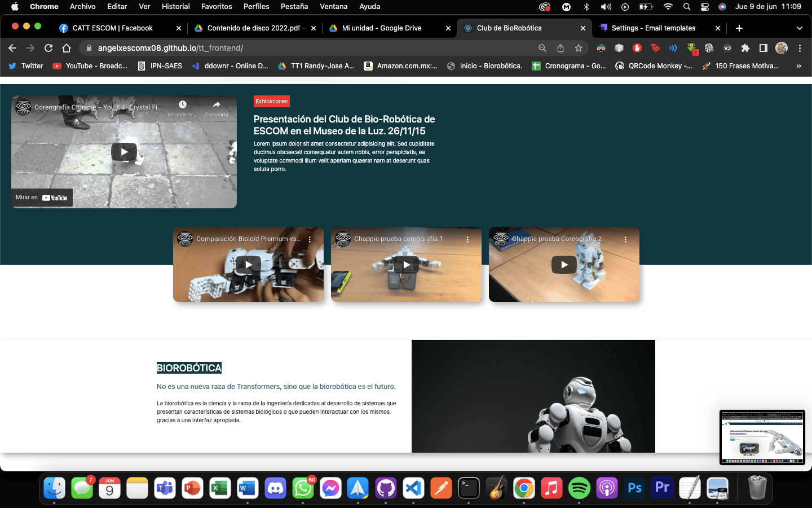812x508 pixels.
Task: Click Compartir on the main video
Action: pyautogui.click(x=217, y=108)
